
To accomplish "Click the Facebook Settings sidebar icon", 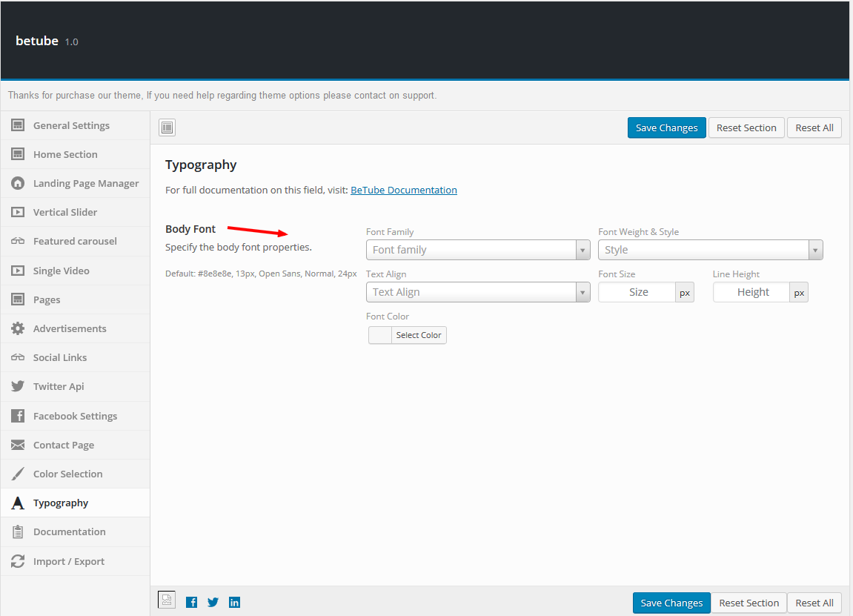I will (17, 415).
